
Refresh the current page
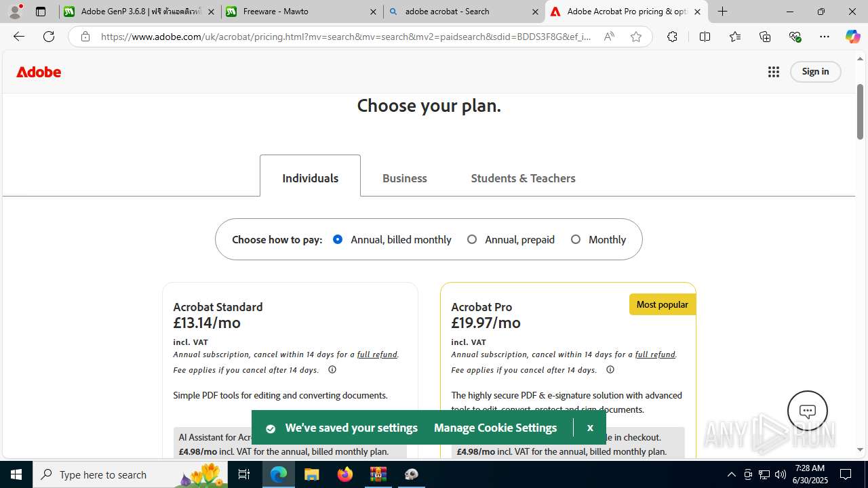pyautogui.click(x=49, y=37)
